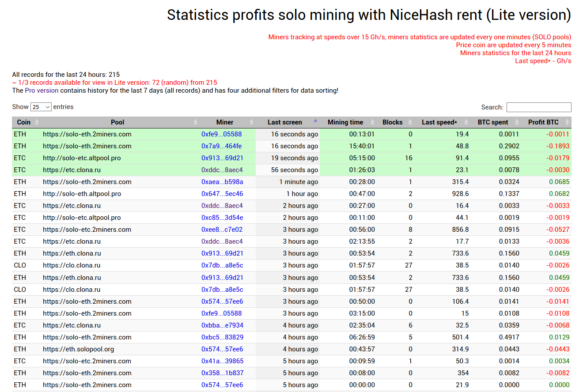Click BTC spent value 0.2902

[509, 146]
